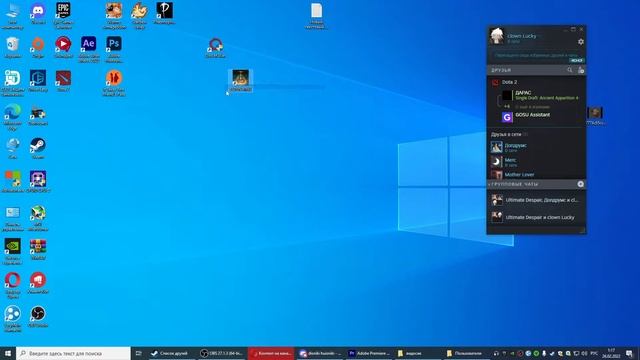The height and width of the screenshot is (360, 640).
Task: Open the Opera browser desktop shortcut
Action: [x=13, y=284]
